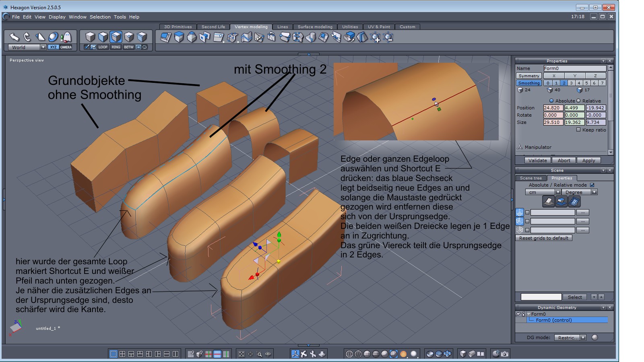Open the 3D Primitives tab
The image size is (644, 362).
pos(178,27)
